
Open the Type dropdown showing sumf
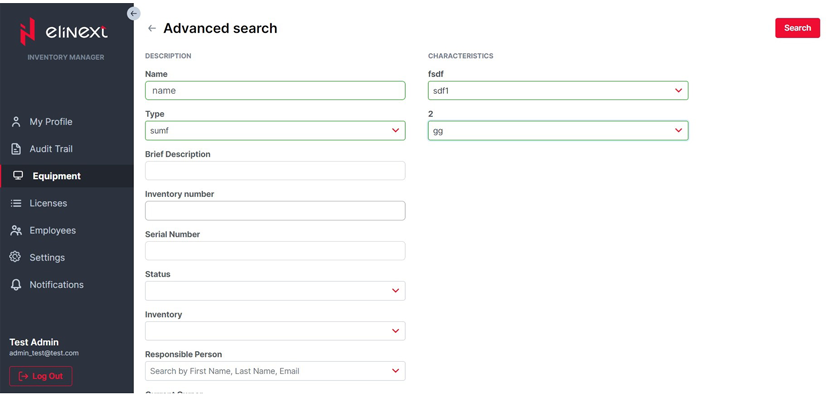pyautogui.click(x=275, y=131)
